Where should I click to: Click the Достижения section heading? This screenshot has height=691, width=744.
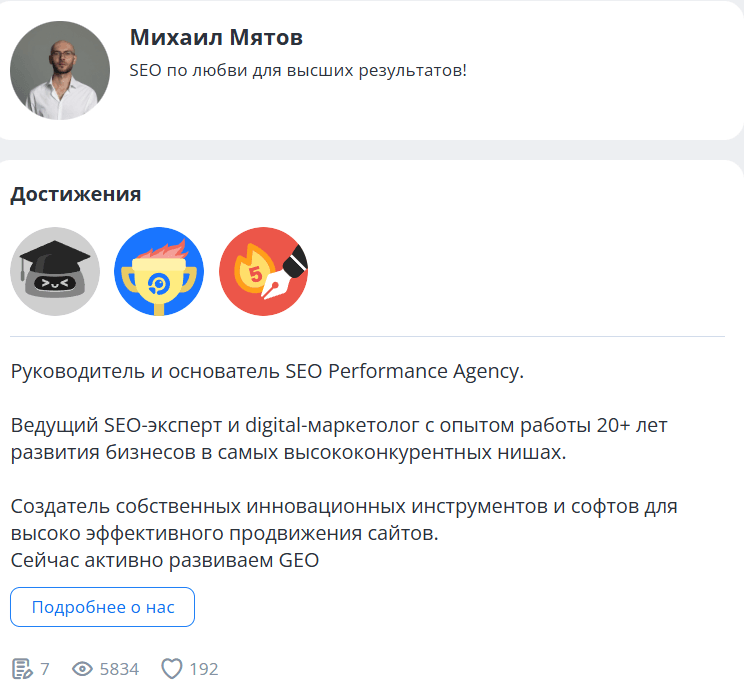coord(76,194)
